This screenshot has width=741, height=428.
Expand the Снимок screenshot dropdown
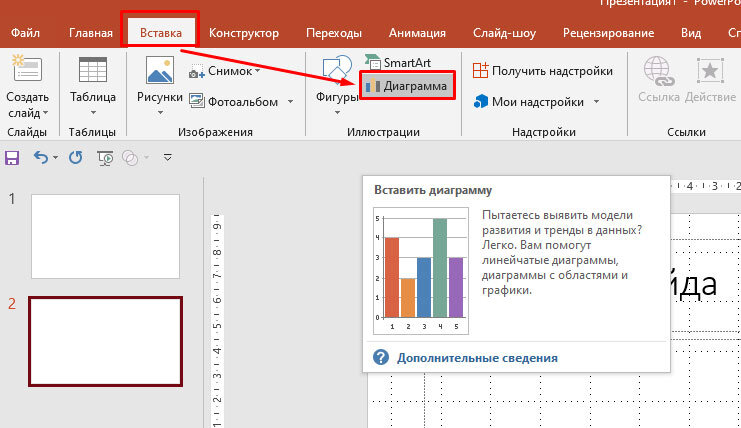pos(258,71)
